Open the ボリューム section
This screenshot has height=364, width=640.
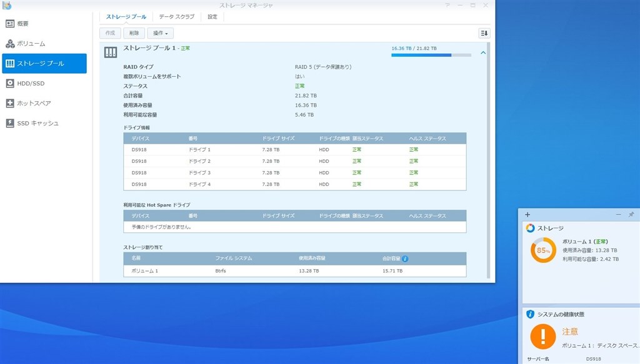click(44, 44)
